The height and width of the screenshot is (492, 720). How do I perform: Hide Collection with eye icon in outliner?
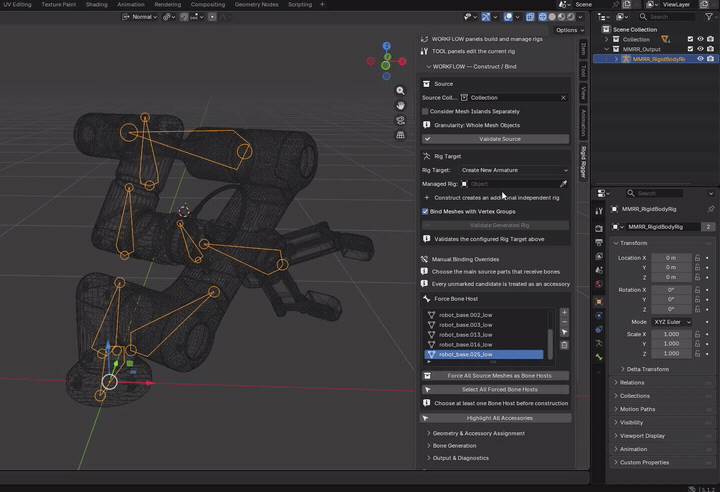[700, 39]
